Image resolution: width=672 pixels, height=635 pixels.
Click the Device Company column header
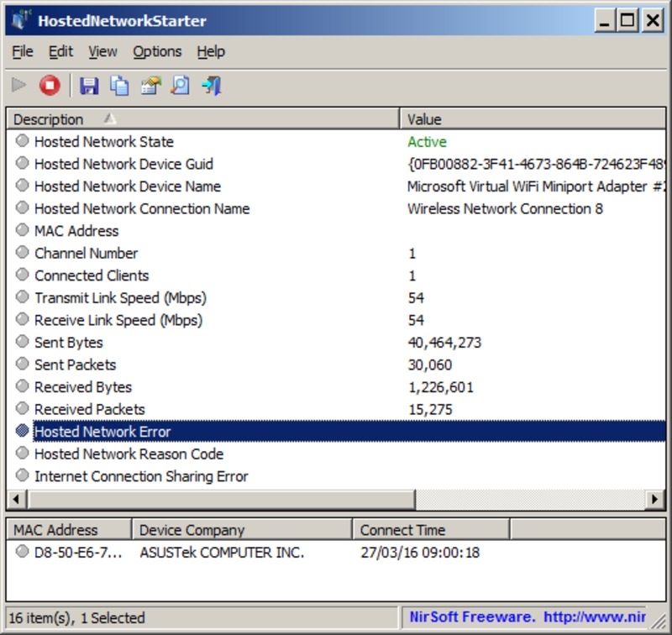(x=242, y=530)
